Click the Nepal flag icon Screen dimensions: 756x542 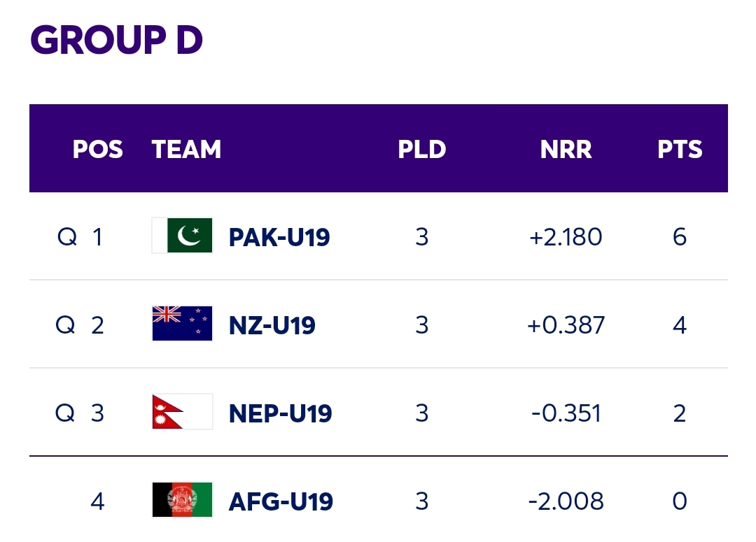coord(182,411)
